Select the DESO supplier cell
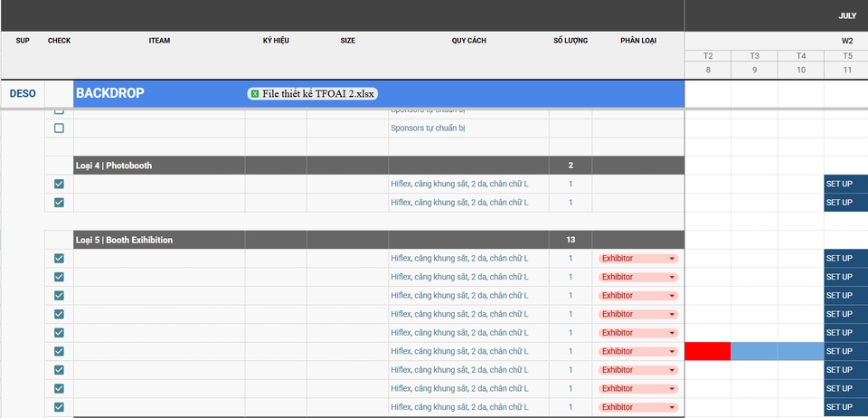Viewport: 868px width, 418px height. 22,93
